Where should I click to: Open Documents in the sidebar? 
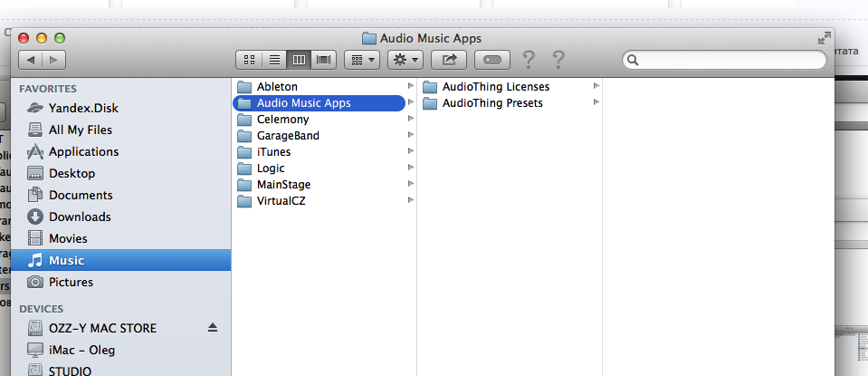[120, 195]
